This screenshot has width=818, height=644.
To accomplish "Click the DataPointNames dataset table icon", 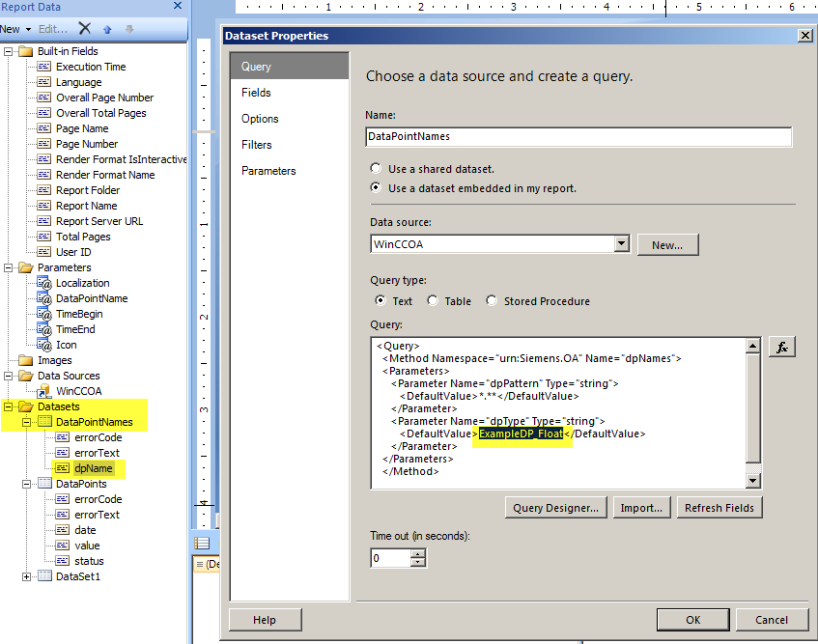I will point(44,422).
